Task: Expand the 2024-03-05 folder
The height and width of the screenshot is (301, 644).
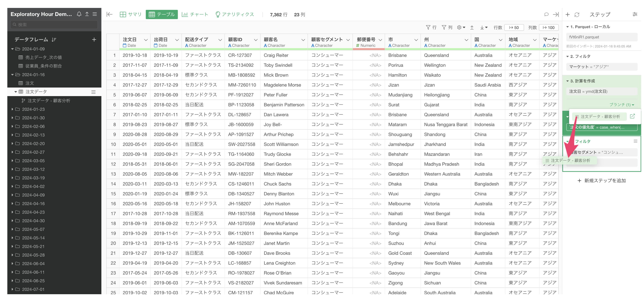Action: click(12, 160)
